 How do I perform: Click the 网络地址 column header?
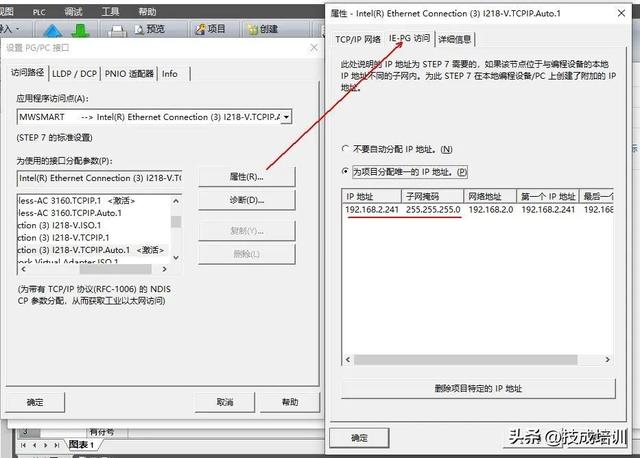(x=490, y=197)
